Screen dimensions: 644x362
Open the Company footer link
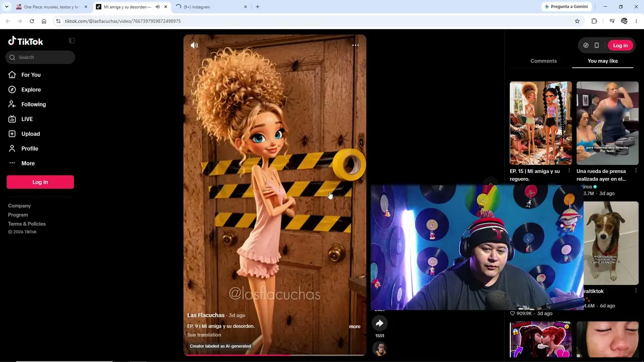coord(19,206)
